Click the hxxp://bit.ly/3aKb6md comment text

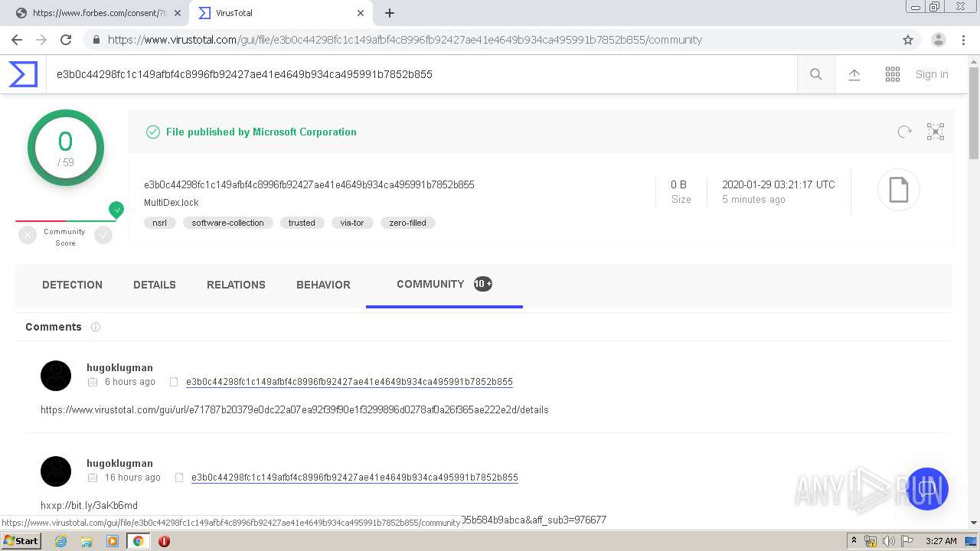point(90,506)
